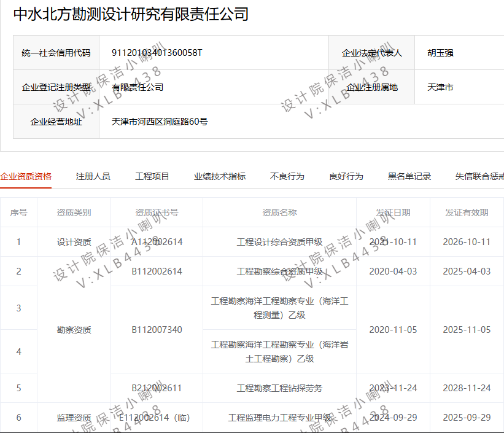The width and height of the screenshot is (504, 433).
Task: Click the 资质名称 column header
Action: (280, 213)
